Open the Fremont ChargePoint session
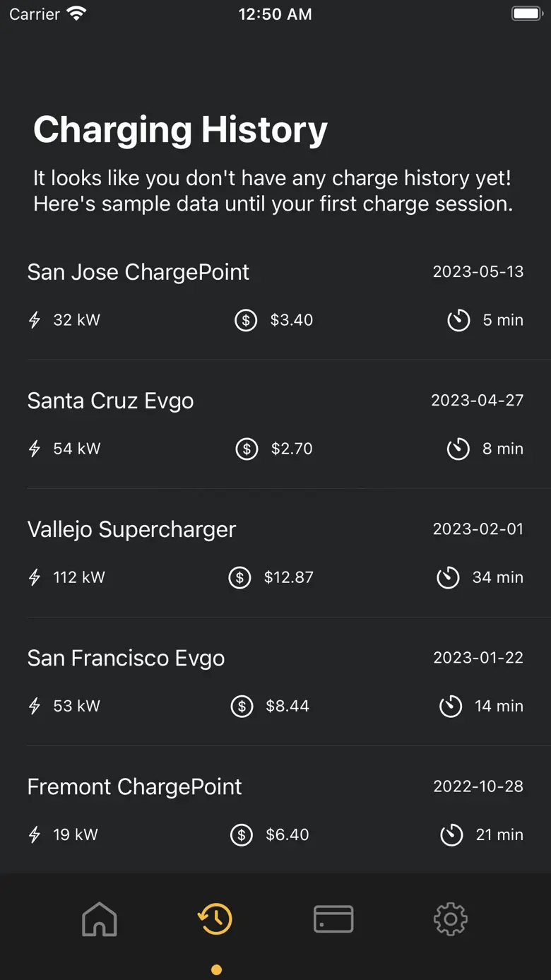This screenshot has width=551, height=980. pyautogui.click(x=134, y=786)
